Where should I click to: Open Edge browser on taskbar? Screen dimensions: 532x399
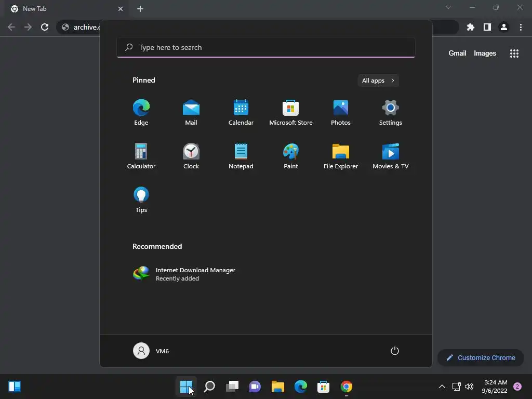[x=301, y=387]
